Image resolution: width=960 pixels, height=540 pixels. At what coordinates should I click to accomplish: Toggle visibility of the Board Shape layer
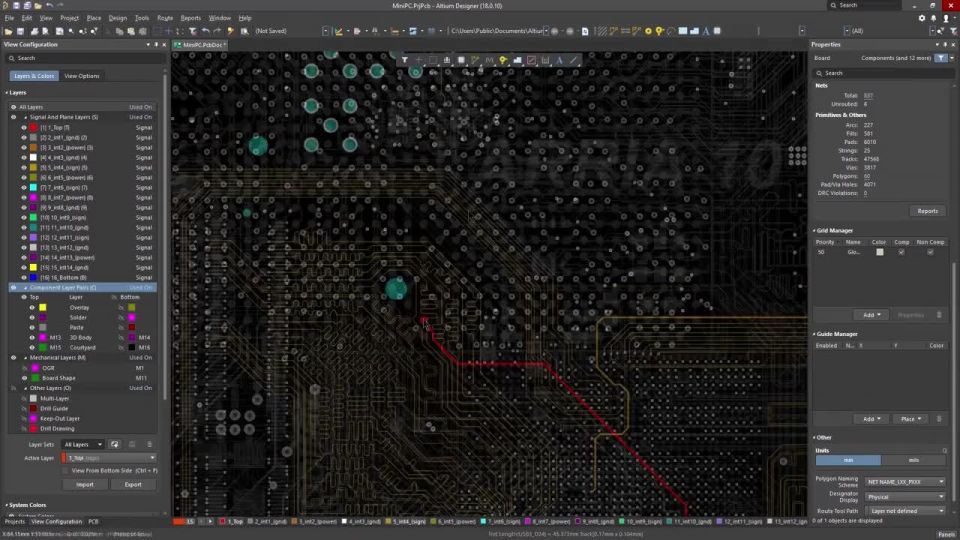24,378
